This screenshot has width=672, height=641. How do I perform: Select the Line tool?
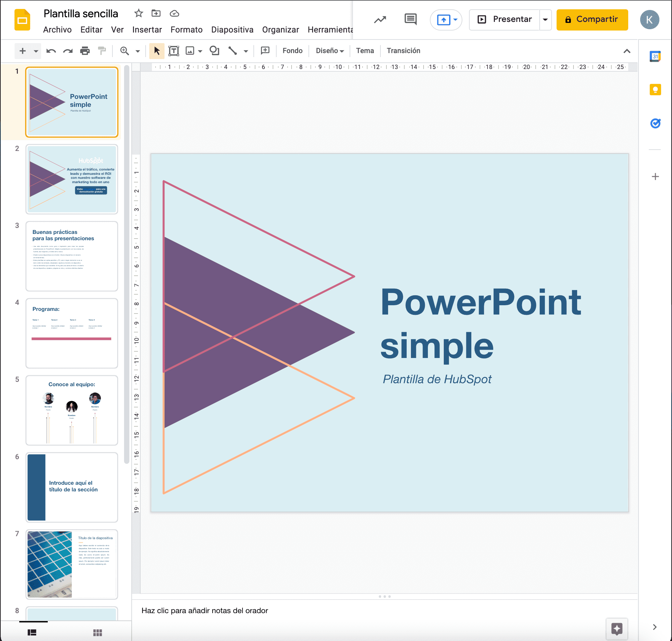233,50
